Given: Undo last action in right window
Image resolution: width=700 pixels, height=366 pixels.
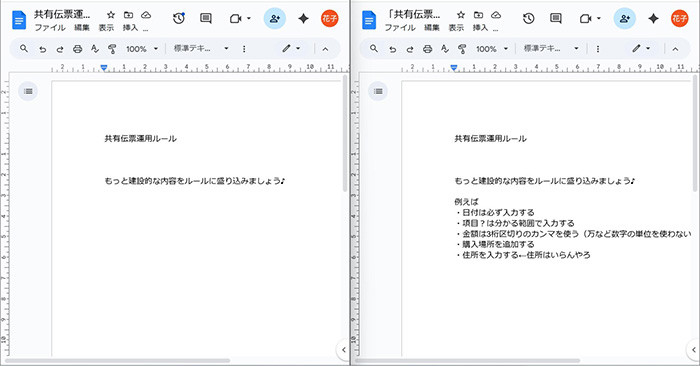Looking at the screenshot, I should click(x=392, y=49).
